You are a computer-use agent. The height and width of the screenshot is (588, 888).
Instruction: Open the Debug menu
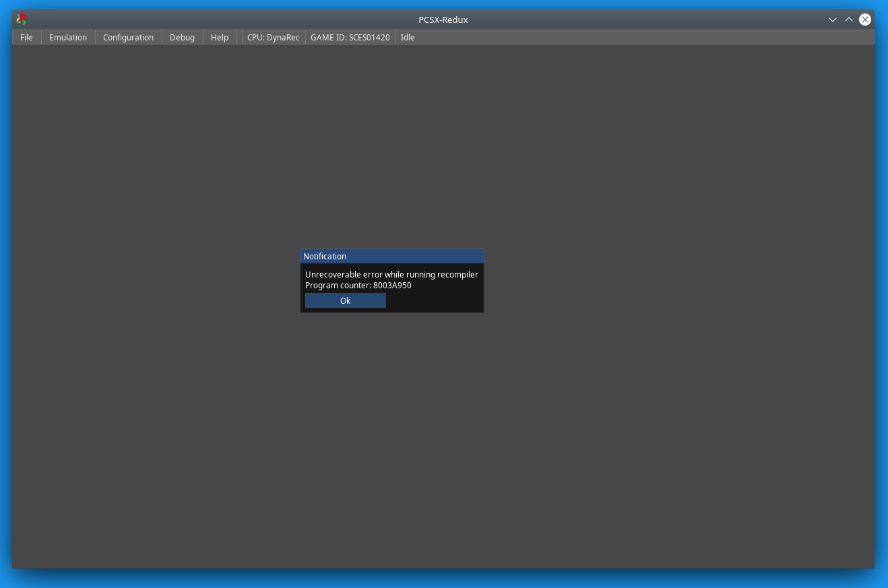182,37
